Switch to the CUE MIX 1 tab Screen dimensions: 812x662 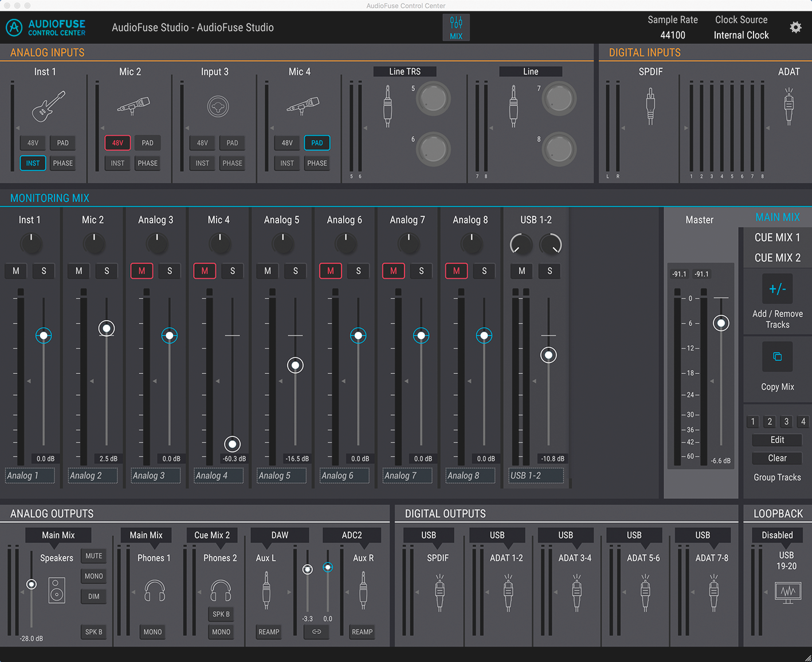click(777, 237)
